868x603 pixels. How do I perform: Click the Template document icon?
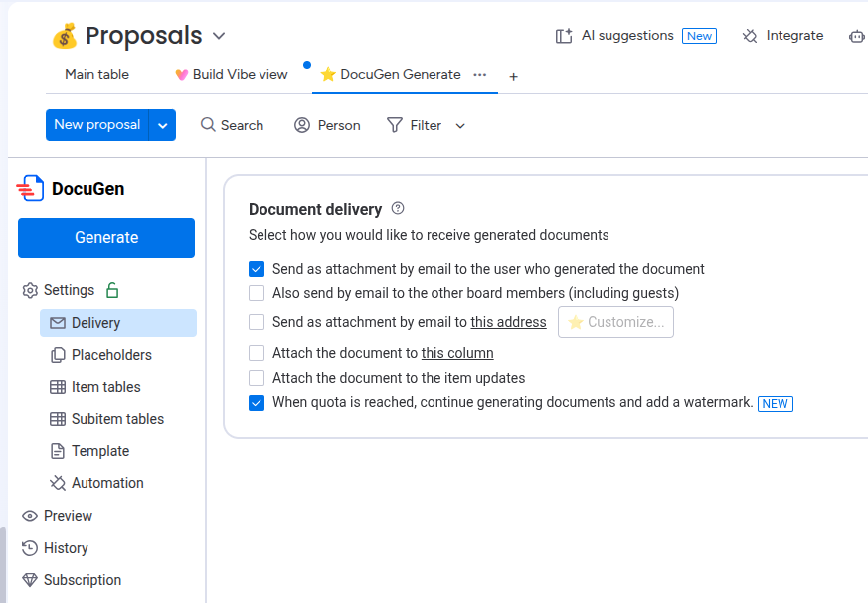point(58,451)
